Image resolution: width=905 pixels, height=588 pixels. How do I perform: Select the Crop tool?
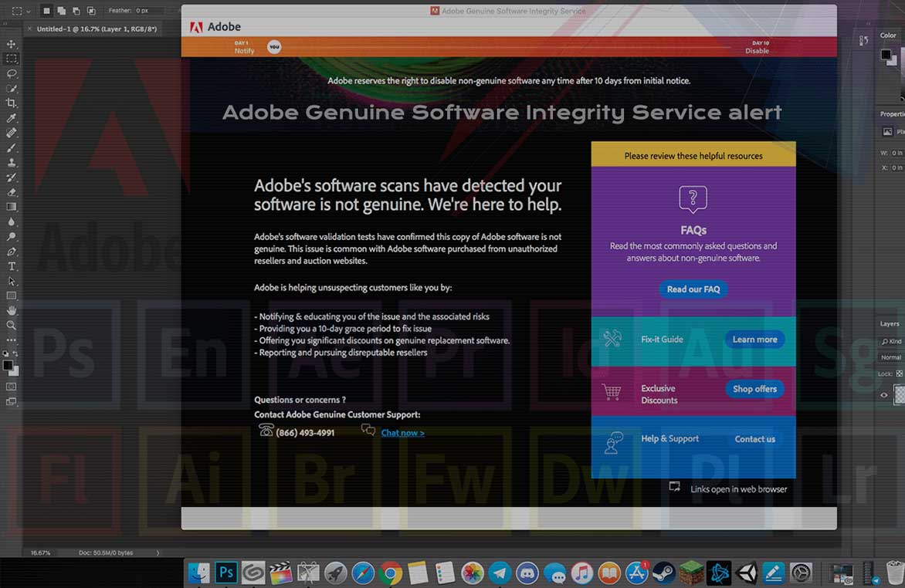click(x=11, y=103)
